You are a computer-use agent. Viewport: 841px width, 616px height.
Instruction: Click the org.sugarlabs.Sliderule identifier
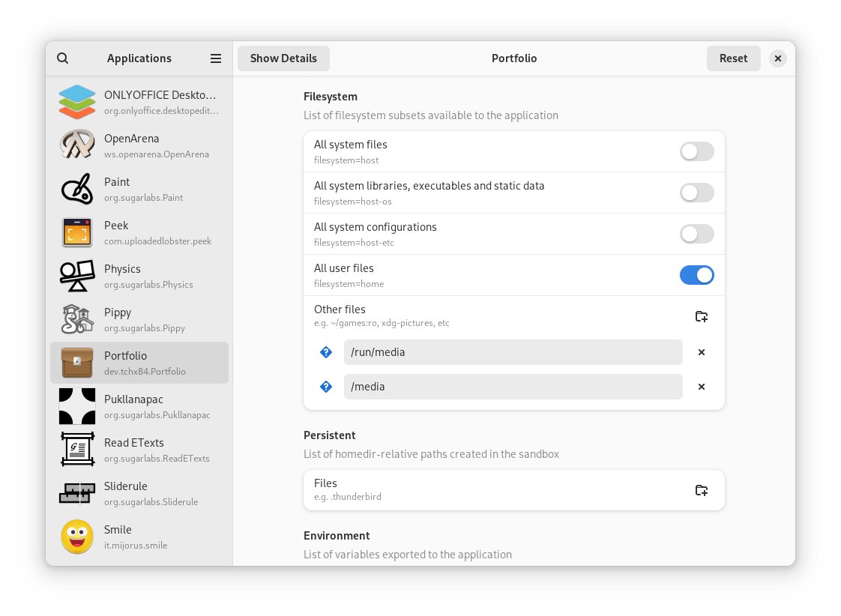(151, 502)
